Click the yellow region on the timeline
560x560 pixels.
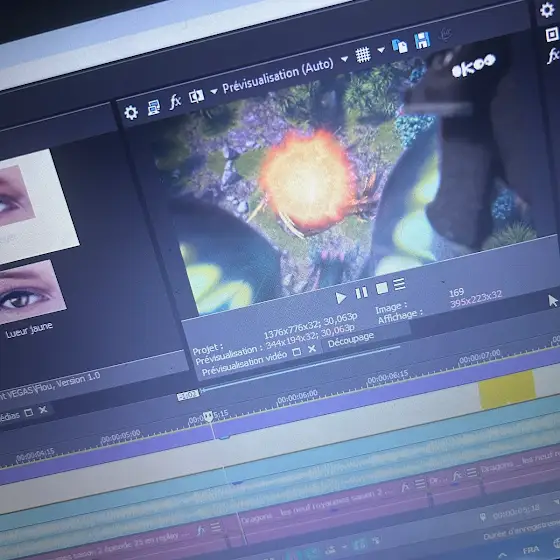(x=507, y=390)
